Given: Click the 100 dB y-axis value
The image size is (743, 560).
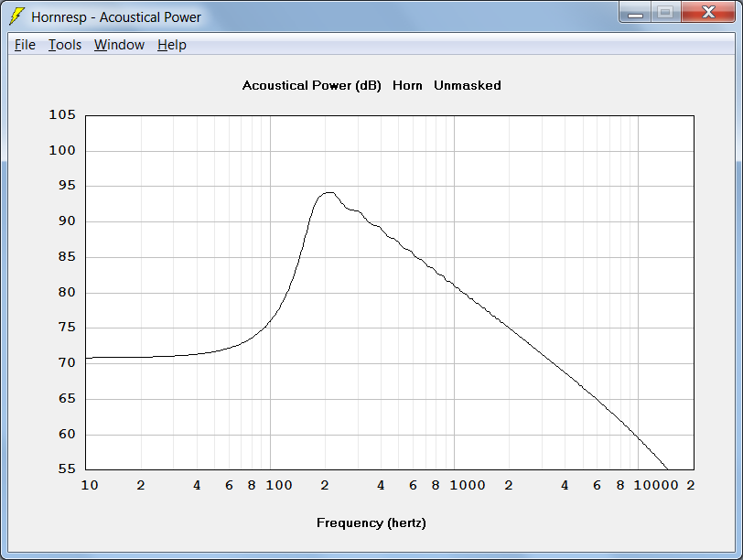Looking at the screenshot, I should 62,151.
